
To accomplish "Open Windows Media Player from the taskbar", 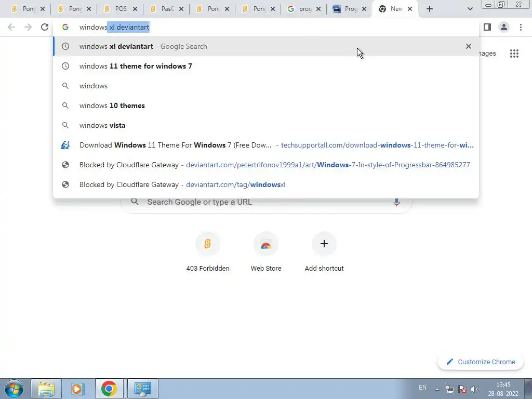I will tap(77, 389).
